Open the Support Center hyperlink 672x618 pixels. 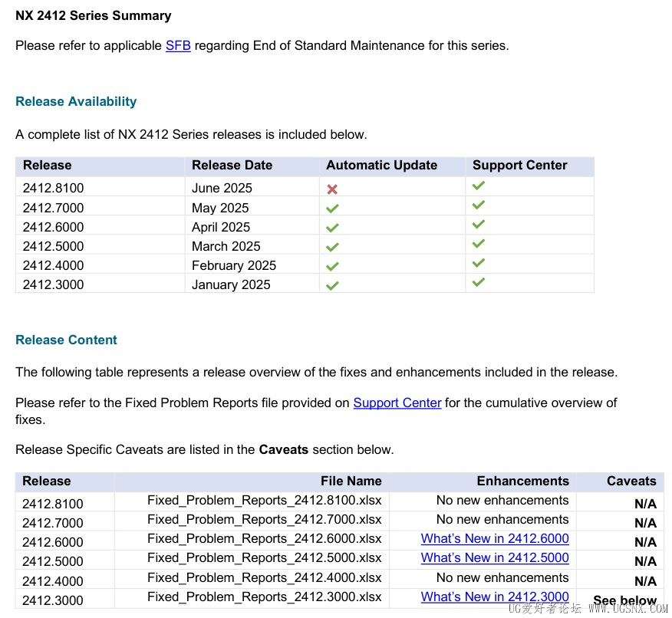pos(397,403)
